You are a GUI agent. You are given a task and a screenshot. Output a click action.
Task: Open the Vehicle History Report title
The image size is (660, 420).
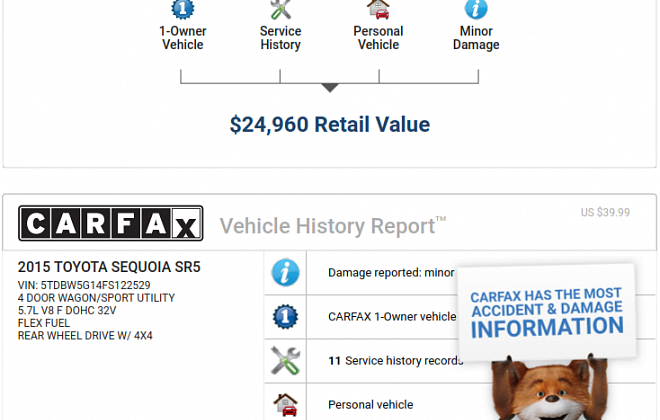coord(333,226)
